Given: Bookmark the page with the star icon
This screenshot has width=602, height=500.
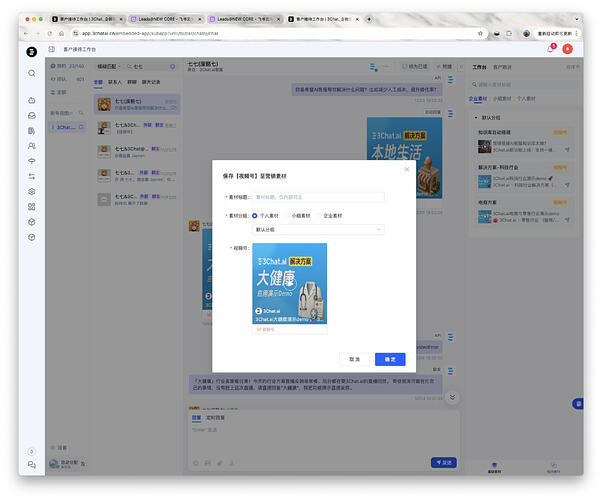Looking at the screenshot, I should click(x=480, y=33).
